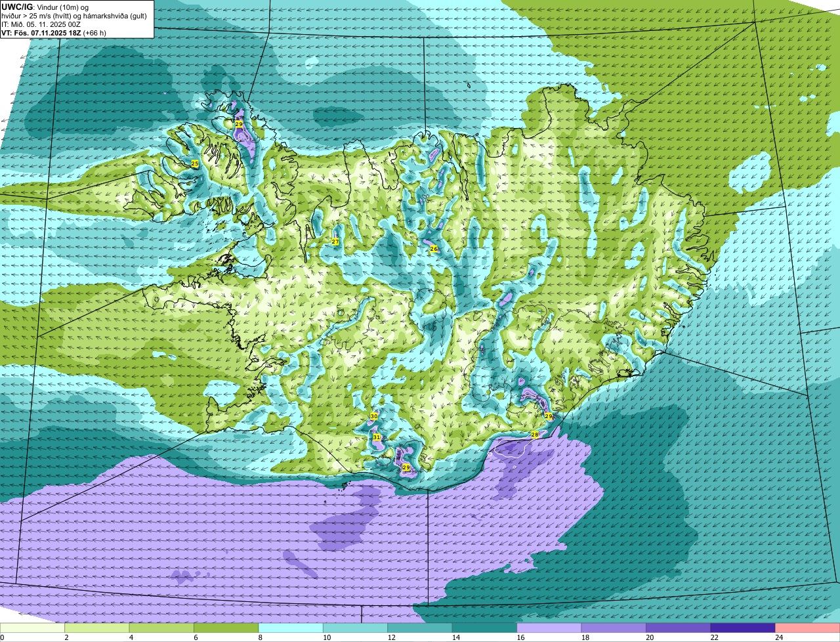Select the 20–22 m/s legend color

point(679,628)
